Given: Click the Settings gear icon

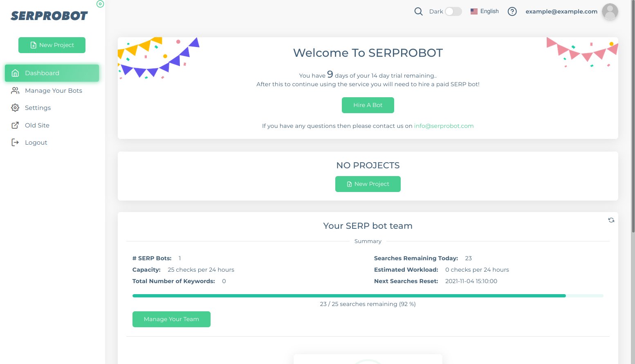Looking at the screenshot, I should click(15, 108).
